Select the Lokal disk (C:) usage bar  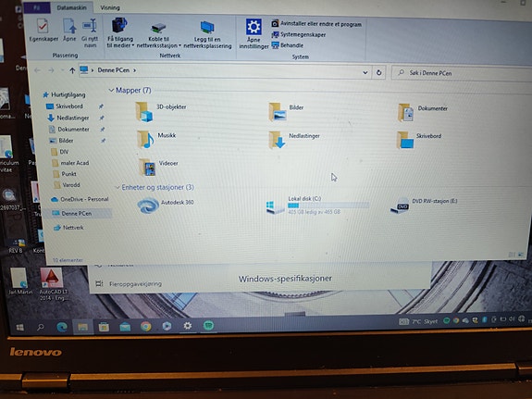click(x=328, y=206)
